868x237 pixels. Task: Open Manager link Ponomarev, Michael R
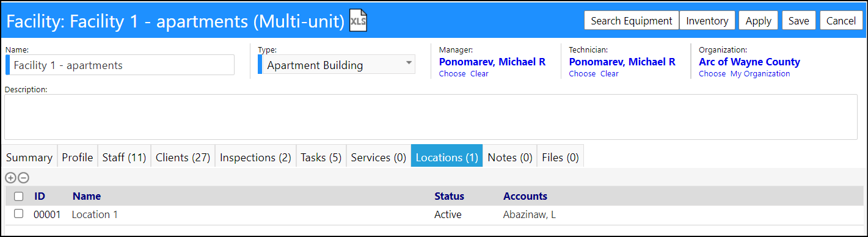(x=492, y=62)
